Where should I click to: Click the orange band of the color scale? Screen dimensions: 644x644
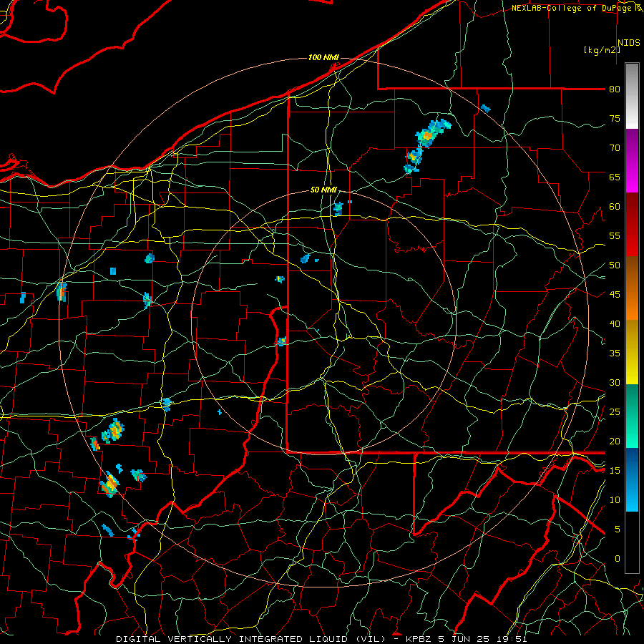coord(632,288)
